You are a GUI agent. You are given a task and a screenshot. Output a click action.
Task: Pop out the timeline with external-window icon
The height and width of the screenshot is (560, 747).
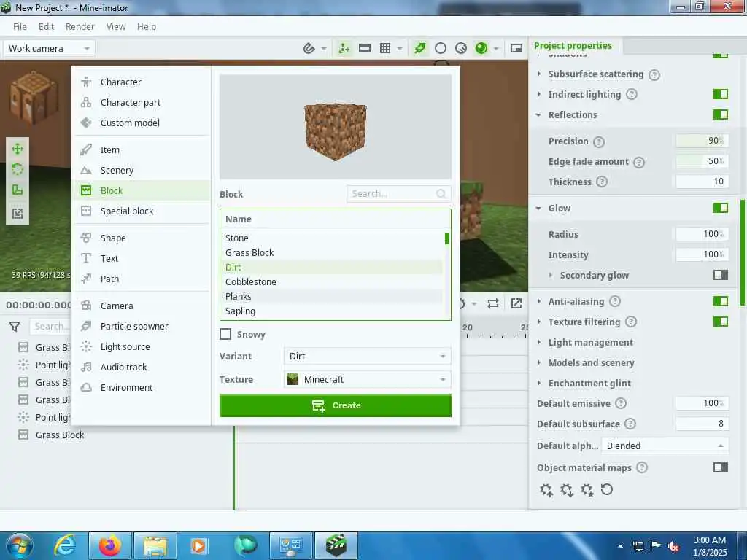[x=516, y=303]
